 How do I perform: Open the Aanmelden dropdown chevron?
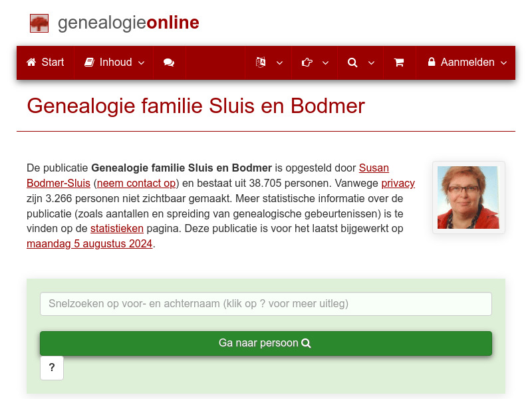(x=502, y=63)
